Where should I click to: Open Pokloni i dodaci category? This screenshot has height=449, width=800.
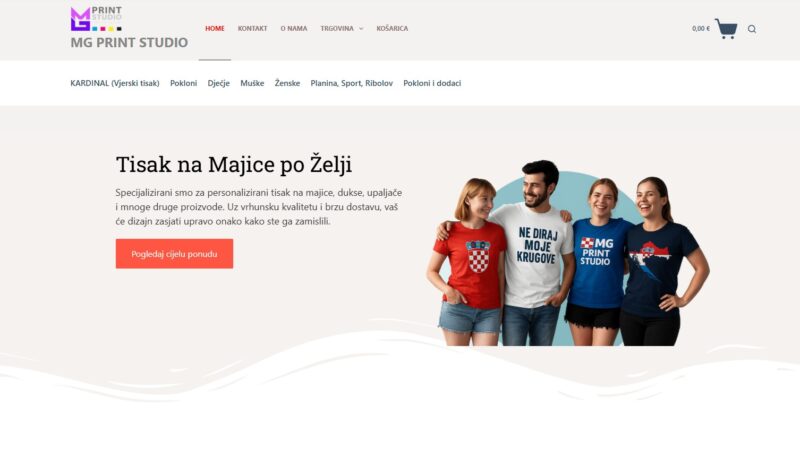coord(432,83)
